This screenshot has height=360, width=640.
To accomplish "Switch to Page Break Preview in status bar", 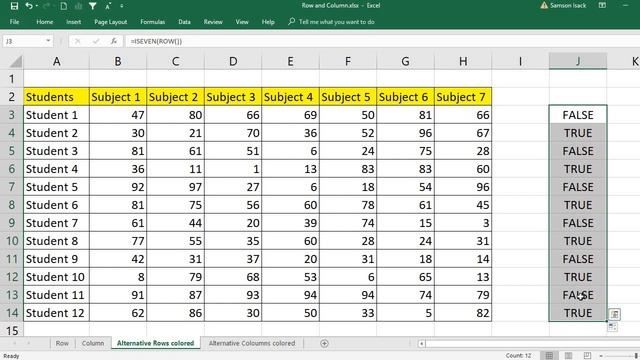I will coord(587,356).
